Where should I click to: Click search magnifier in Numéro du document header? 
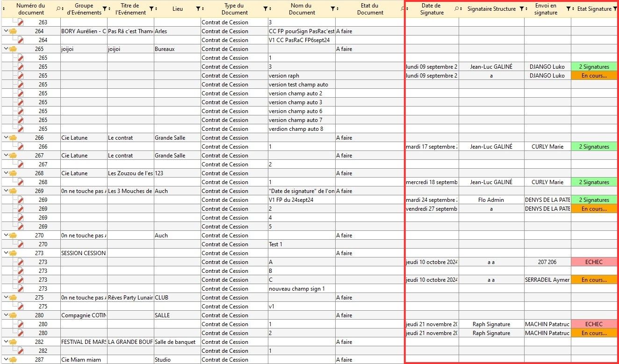click(x=58, y=9)
